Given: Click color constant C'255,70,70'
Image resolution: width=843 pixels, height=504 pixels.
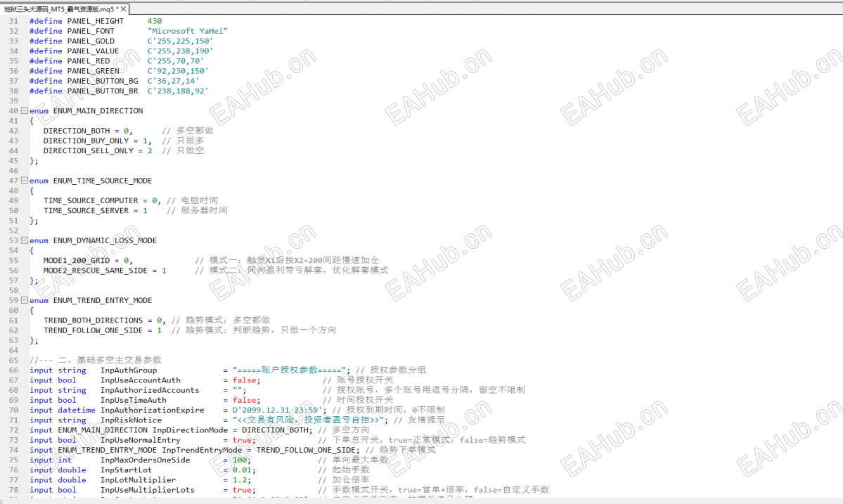Looking at the screenshot, I should pos(176,60).
